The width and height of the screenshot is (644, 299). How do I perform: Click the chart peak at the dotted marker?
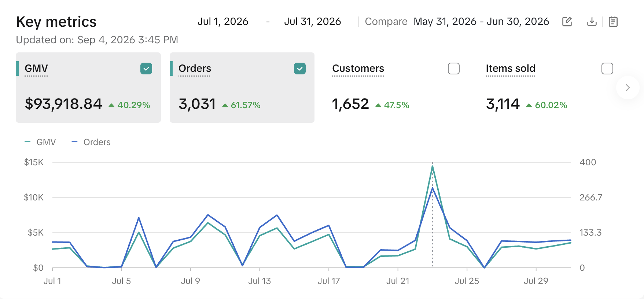pyautogui.click(x=433, y=167)
